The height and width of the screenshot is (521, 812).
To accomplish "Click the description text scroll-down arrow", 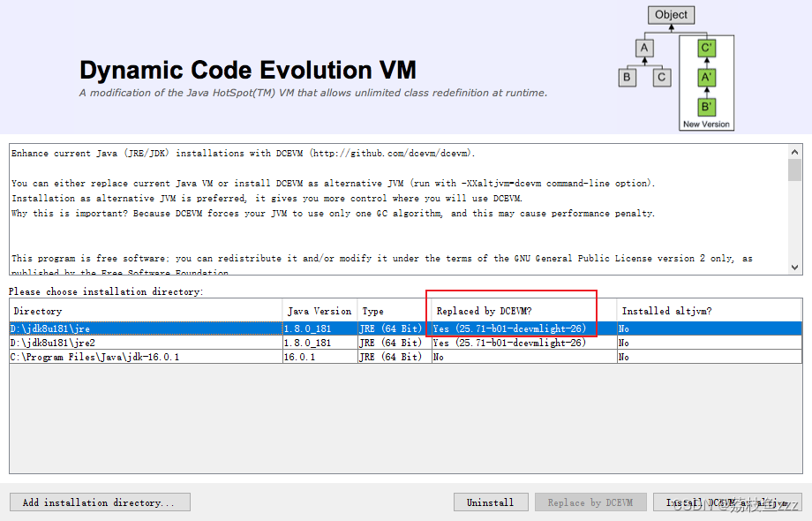I will pos(794,268).
